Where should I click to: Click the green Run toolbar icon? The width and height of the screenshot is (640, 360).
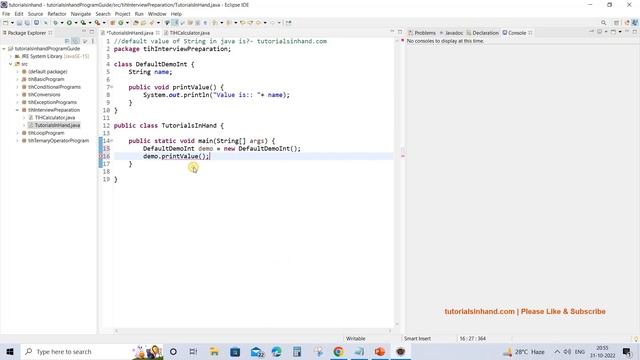(69, 23)
